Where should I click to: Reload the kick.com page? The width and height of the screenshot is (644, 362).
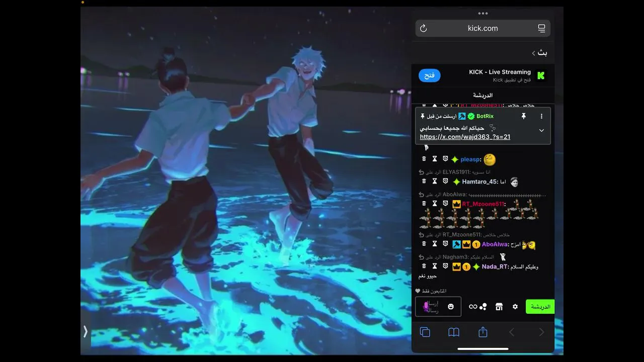coord(423,28)
